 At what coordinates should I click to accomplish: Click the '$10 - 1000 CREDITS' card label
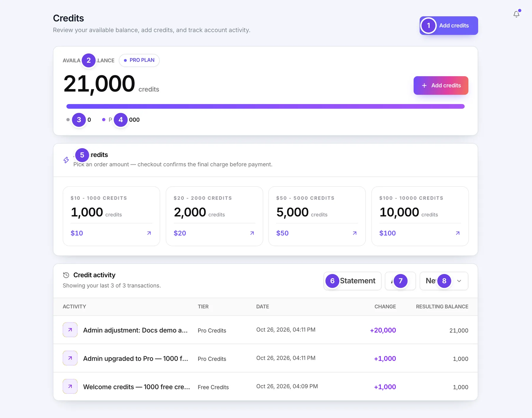[x=99, y=198]
